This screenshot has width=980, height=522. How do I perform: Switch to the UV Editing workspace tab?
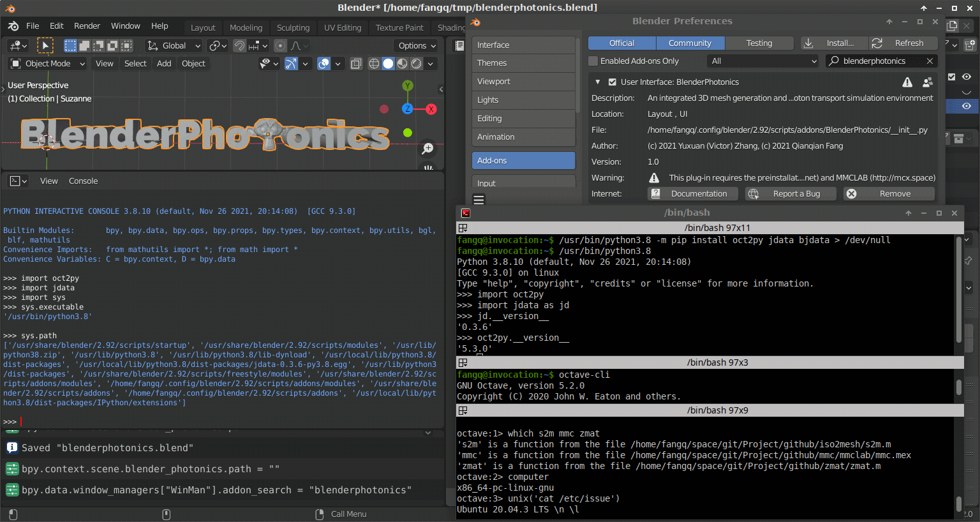343,27
